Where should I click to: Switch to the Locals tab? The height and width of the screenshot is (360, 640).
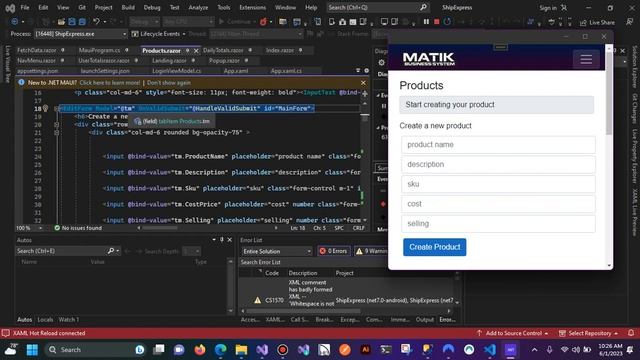(x=45, y=320)
